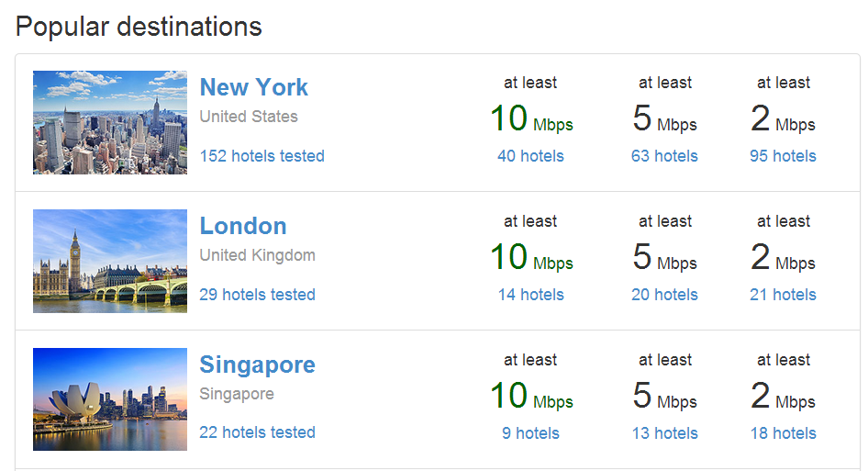Show 22 hotels tested in Singapore
The width and height of the screenshot is (868, 471).
257,432
